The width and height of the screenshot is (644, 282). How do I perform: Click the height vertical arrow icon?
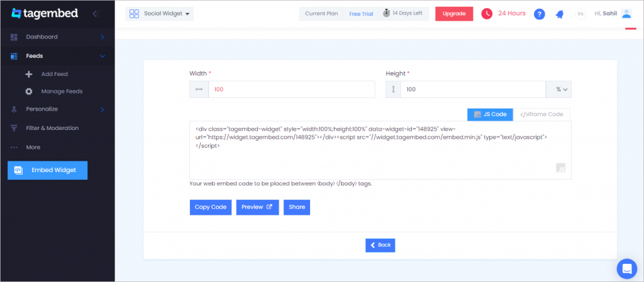point(393,89)
